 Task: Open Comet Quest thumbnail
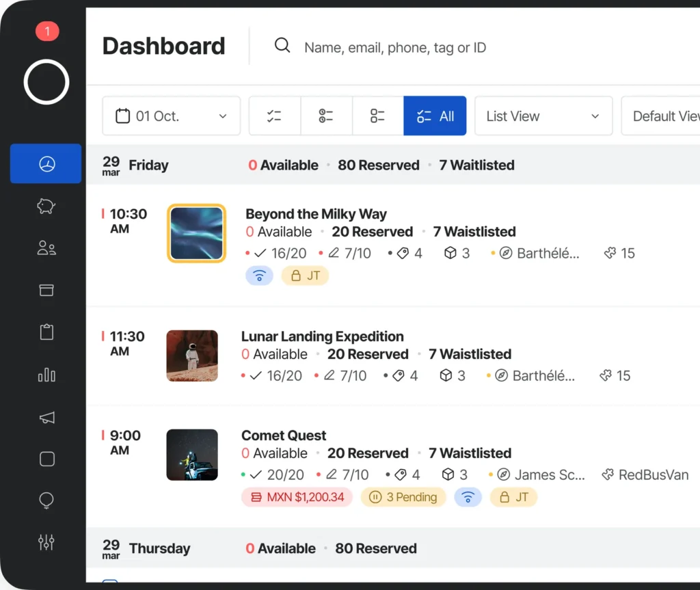click(192, 455)
